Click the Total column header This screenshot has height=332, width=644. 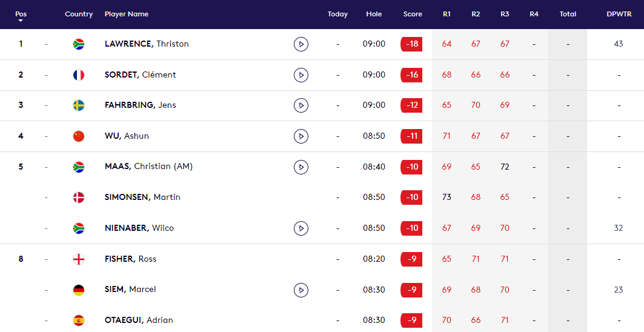point(568,14)
